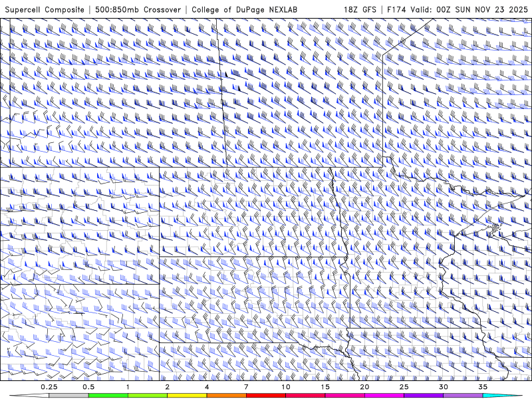
Task: Click the legend value 1
Action: pyautogui.click(x=128, y=387)
